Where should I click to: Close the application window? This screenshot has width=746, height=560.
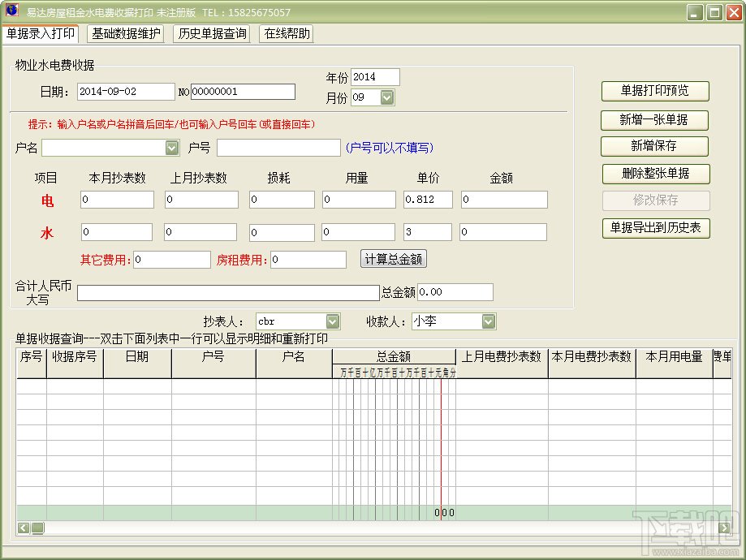(734, 12)
